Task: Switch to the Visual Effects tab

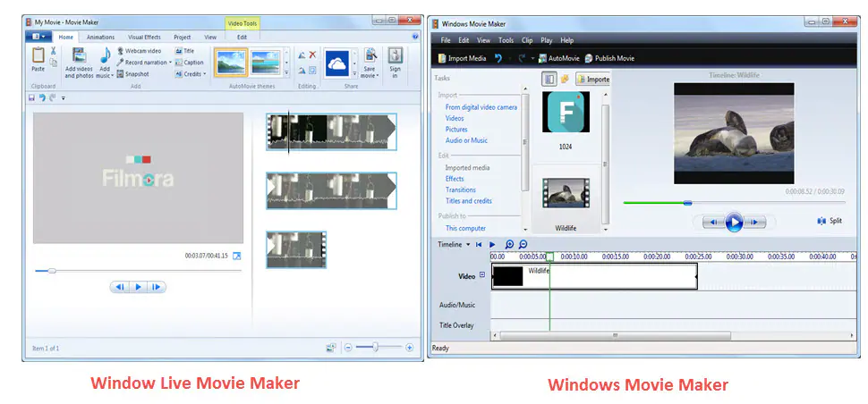Action: pyautogui.click(x=144, y=37)
